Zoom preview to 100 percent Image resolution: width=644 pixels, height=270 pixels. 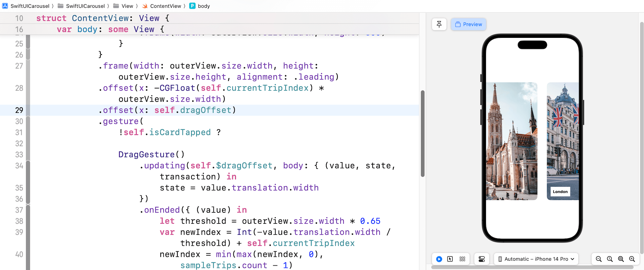(x=610, y=259)
